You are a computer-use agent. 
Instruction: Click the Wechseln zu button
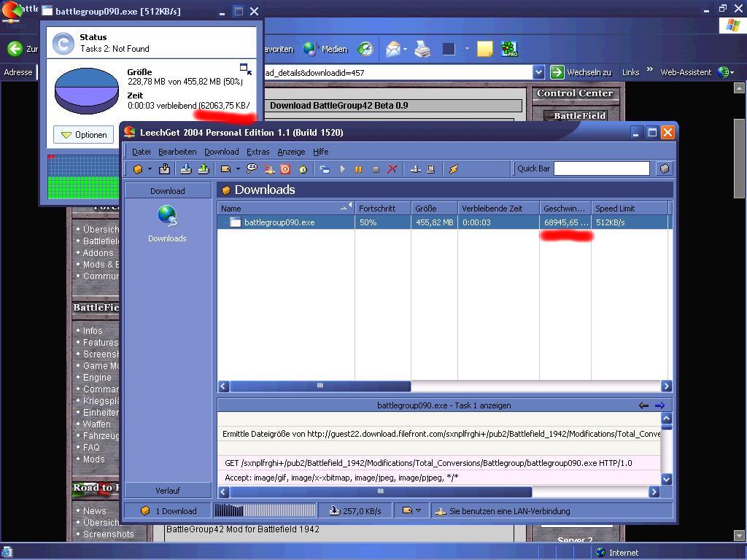pyautogui.click(x=581, y=72)
